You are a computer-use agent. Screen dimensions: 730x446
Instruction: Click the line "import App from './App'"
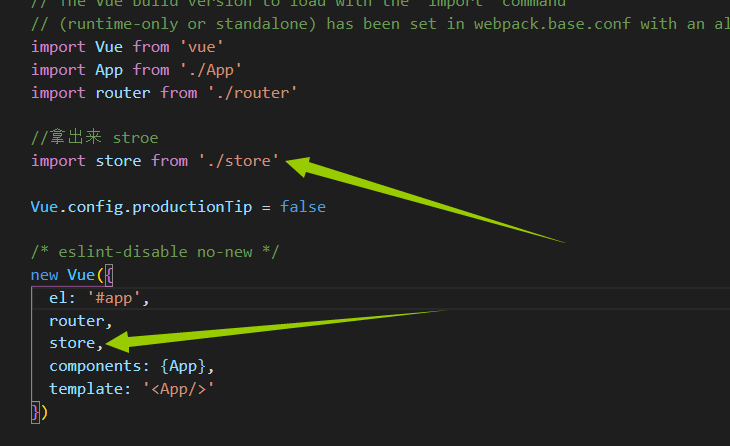pyautogui.click(x=136, y=70)
